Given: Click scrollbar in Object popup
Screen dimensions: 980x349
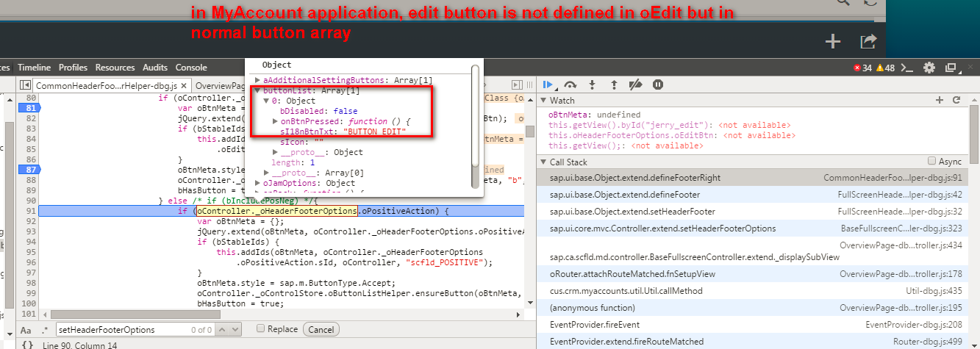Looking at the screenshot, I should click(476, 118).
